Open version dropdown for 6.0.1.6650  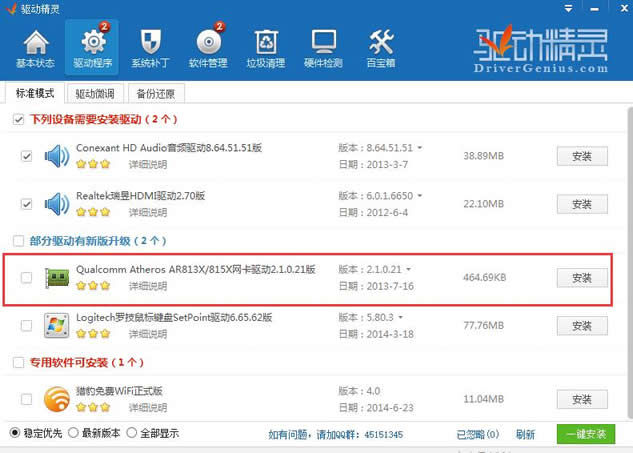[420, 196]
